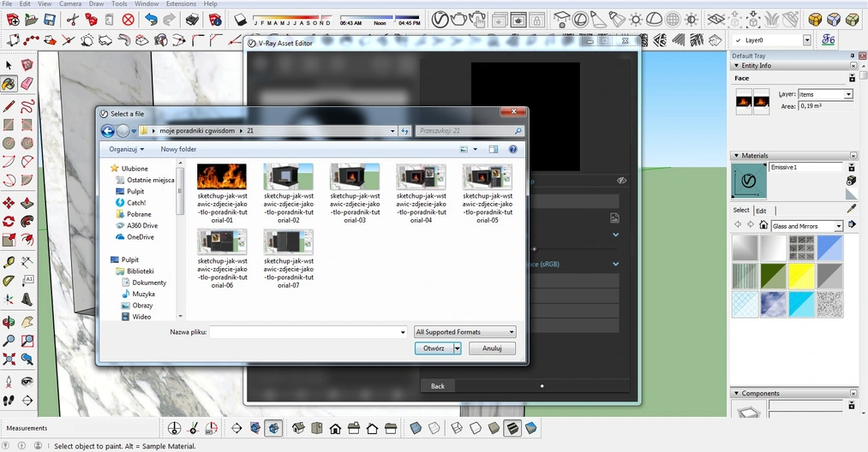Pick the eyedropper Sample Paint icon
Screen dimensions: 868x452
click(x=851, y=208)
